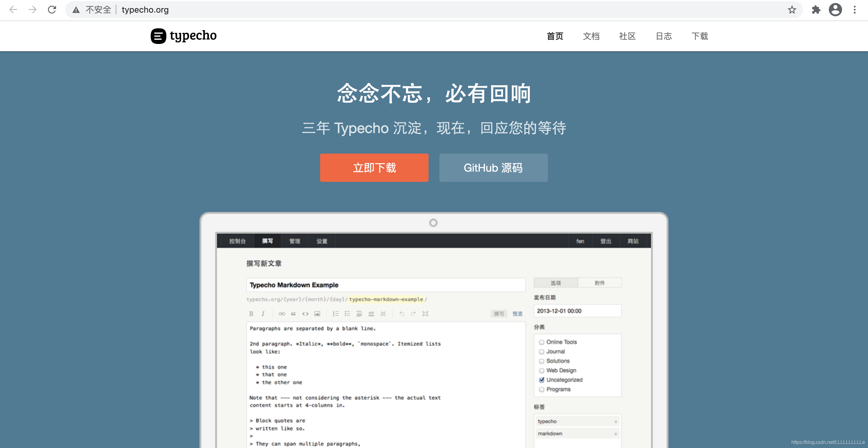This screenshot has width=868, height=448.
Task: Check the Solutions category
Action: [x=542, y=361]
